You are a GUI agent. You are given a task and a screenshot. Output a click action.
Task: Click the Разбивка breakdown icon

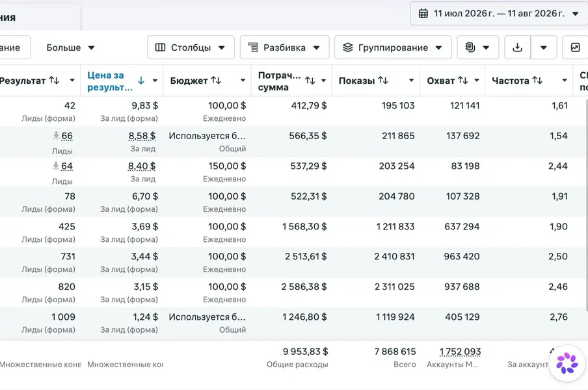pyautogui.click(x=253, y=47)
